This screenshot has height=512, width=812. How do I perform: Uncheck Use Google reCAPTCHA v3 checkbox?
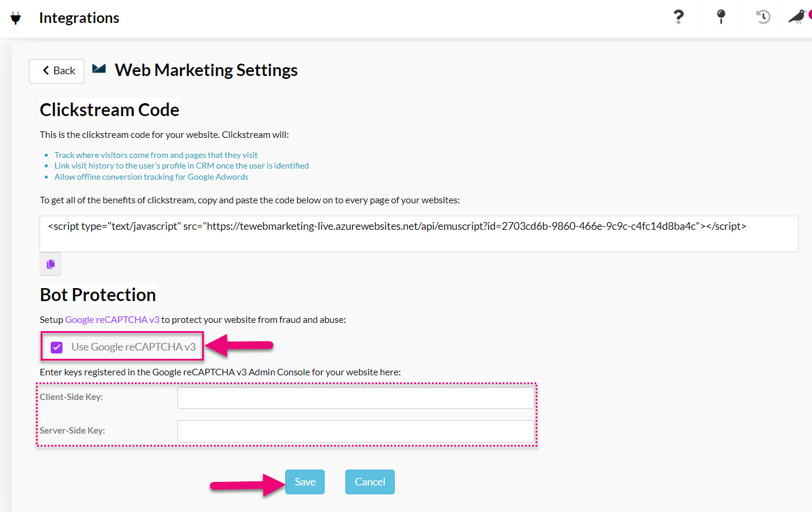tap(57, 347)
